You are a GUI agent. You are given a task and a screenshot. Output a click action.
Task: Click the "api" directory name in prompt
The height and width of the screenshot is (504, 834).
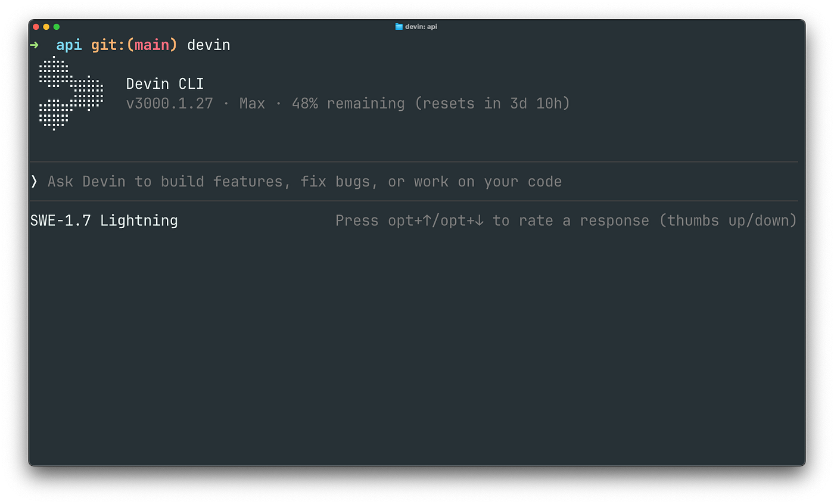click(x=69, y=45)
